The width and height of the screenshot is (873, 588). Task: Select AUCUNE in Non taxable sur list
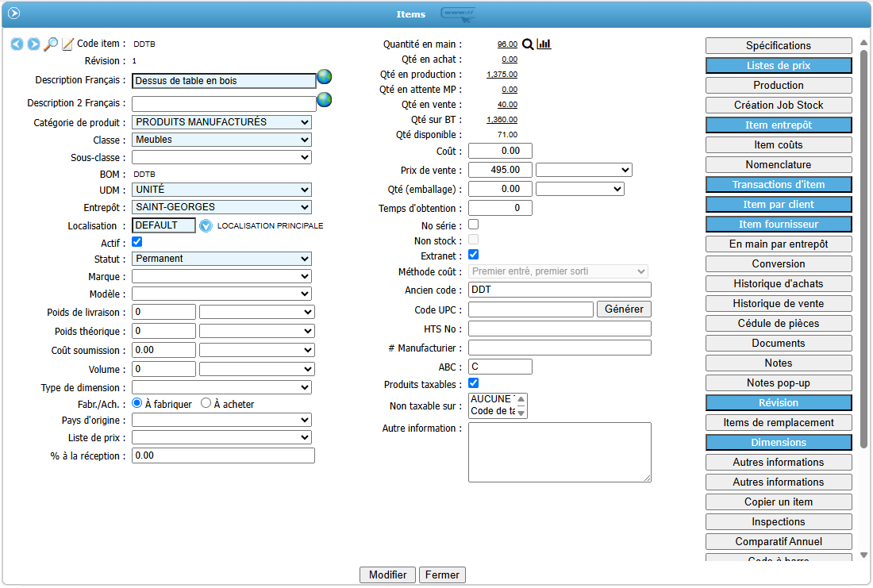[492, 399]
